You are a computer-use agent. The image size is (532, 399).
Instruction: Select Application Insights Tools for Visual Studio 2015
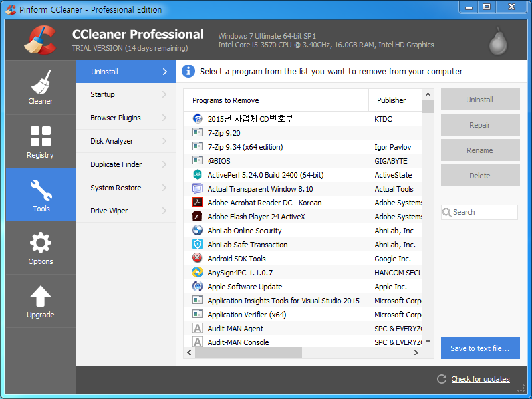[x=303, y=301]
